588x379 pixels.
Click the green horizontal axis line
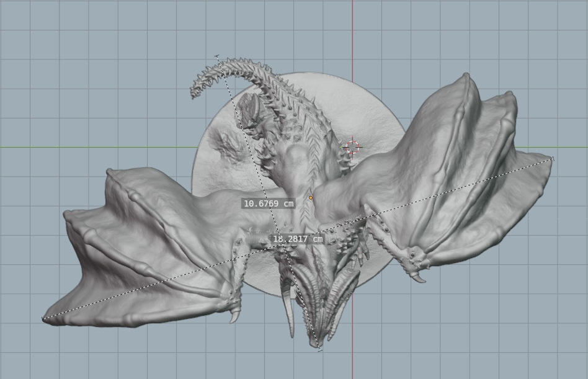tap(93, 148)
